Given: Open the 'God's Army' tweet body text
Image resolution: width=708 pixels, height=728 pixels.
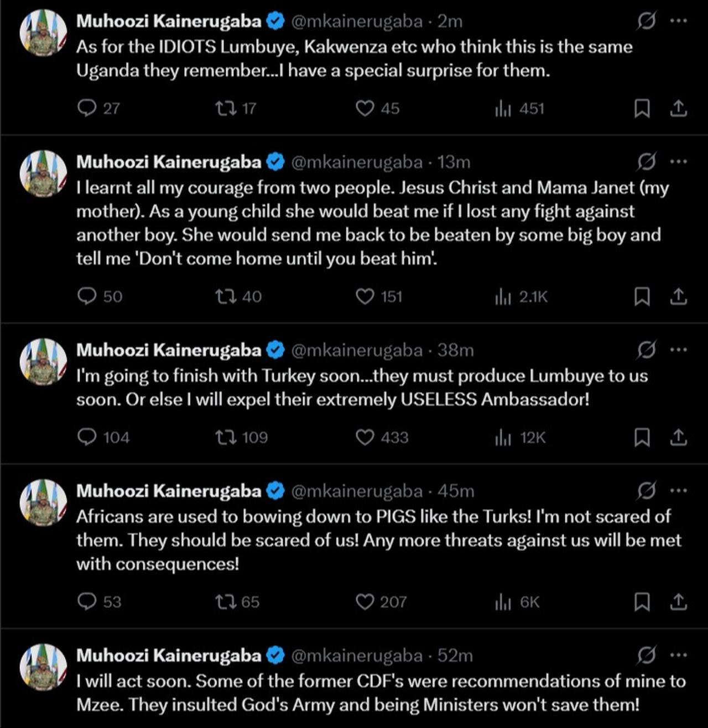Looking at the screenshot, I should pos(354,694).
